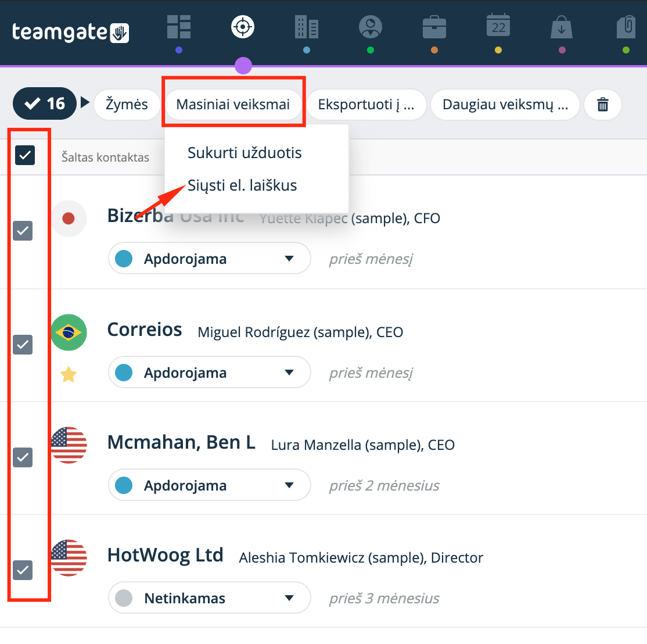Choose Sukurti užduotis menu item
The height and width of the screenshot is (644, 647).
coord(245,153)
